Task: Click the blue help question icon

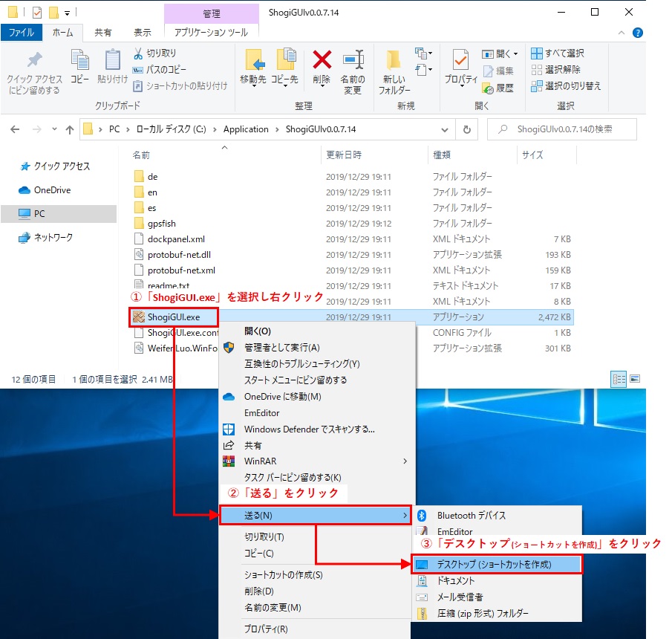Action: tap(638, 33)
